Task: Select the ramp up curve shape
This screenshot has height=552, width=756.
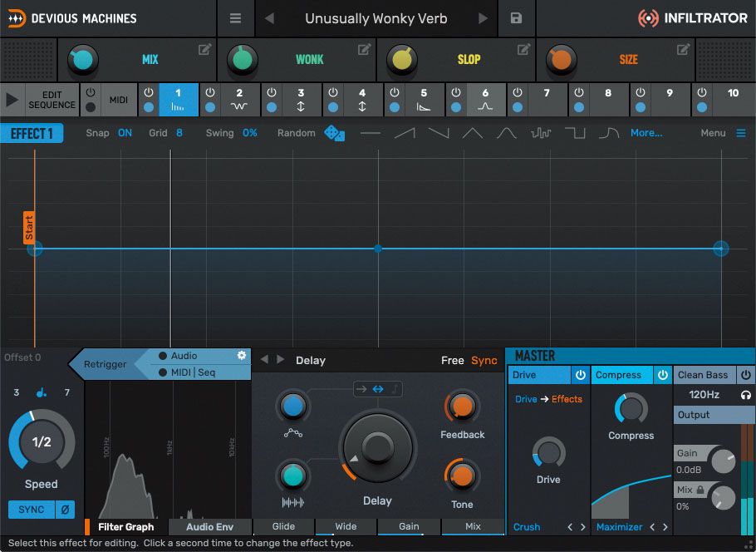Action: click(x=405, y=133)
